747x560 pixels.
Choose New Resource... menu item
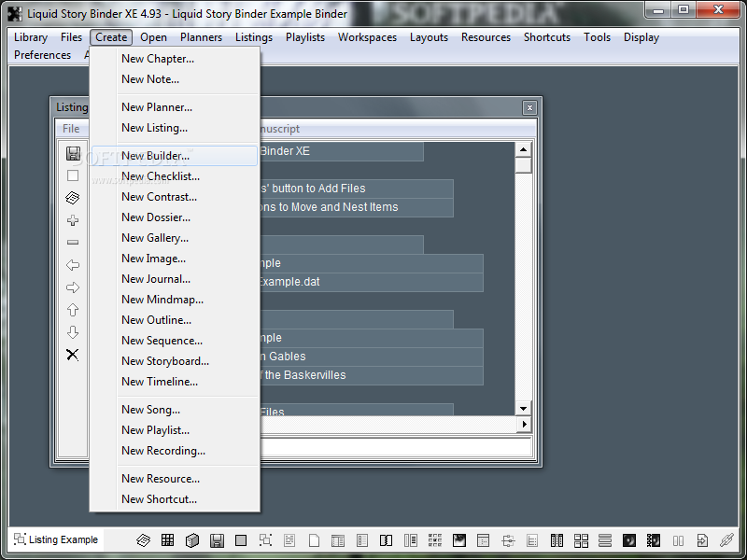click(x=161, y=478)
